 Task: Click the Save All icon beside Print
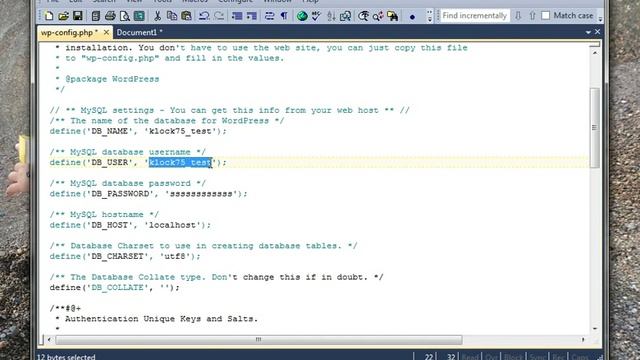coord(96,16)
